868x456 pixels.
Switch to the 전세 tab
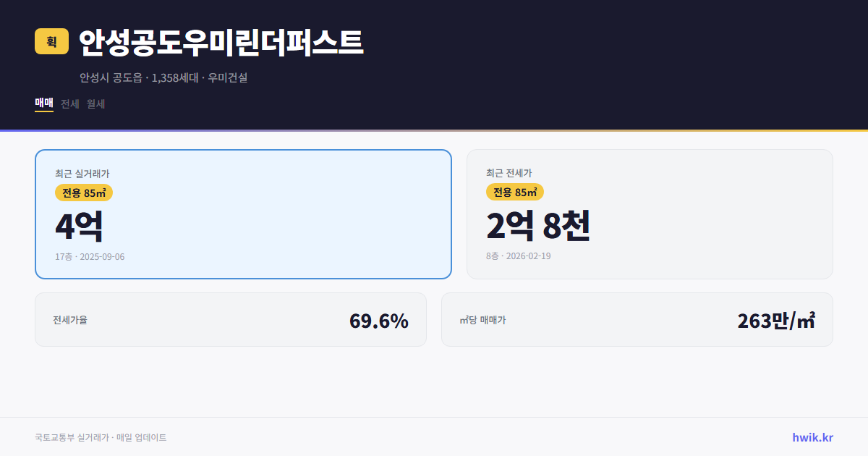69,104
